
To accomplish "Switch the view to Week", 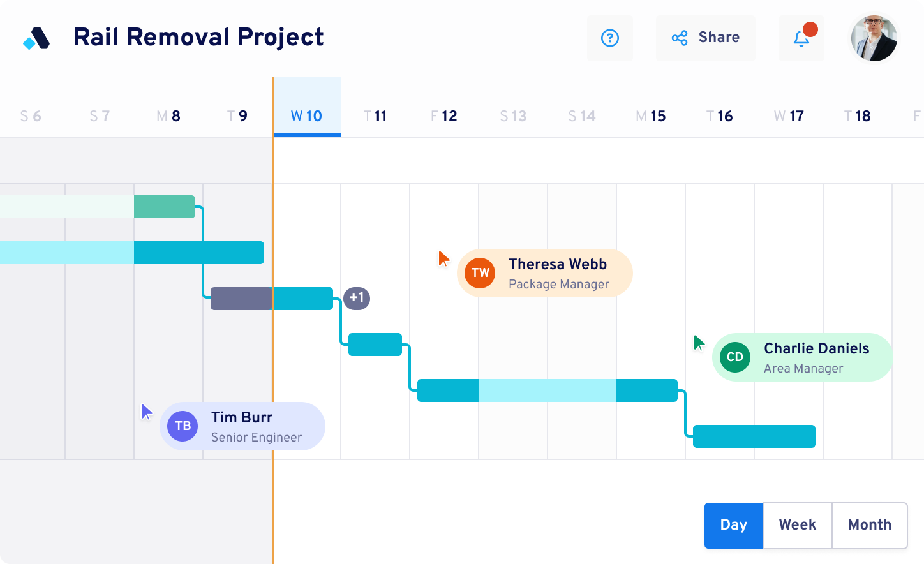I will [797, 525].
